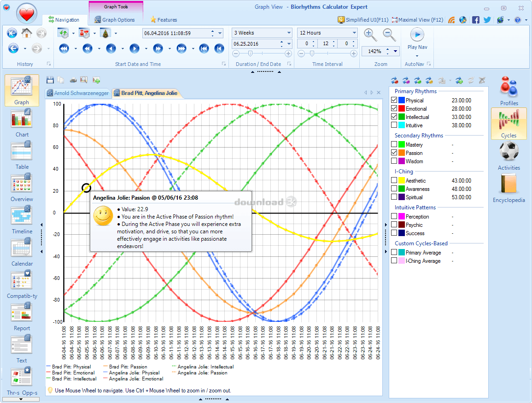Viewport: 532px width, 403px height.
Task: Open the Encyclopedia panel
Action: (x=509, y=188)
